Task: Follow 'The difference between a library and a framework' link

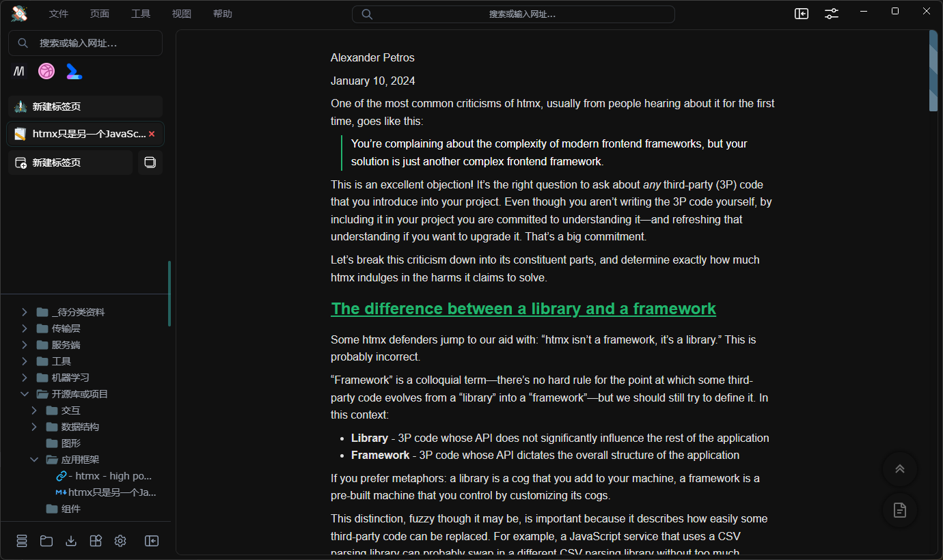Action: (523, 309)
